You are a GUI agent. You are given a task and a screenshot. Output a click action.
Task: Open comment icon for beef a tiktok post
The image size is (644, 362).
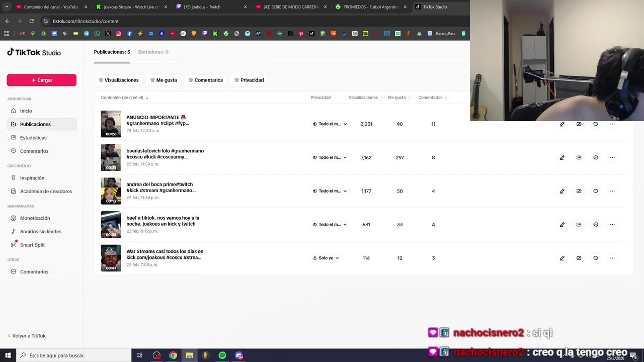(596, 224)
